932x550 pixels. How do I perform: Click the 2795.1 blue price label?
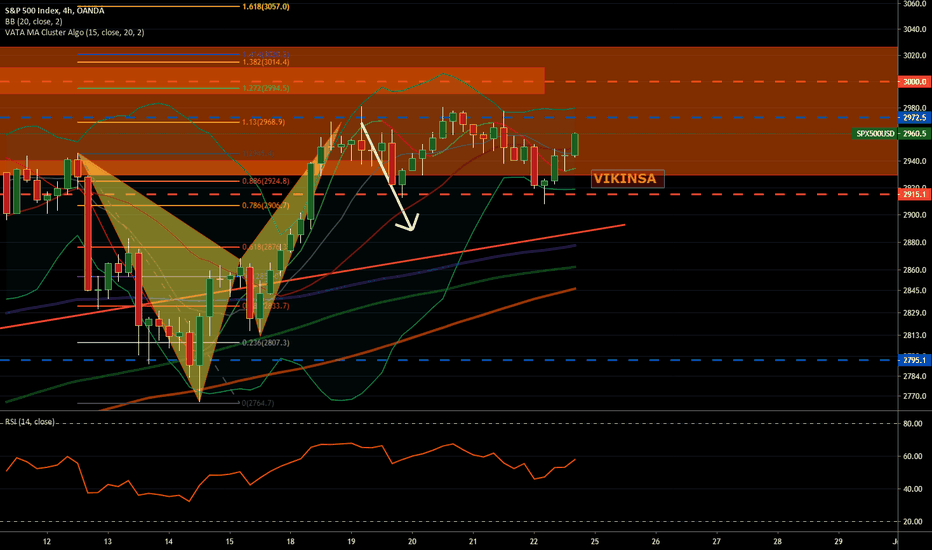tap(914, 360)
